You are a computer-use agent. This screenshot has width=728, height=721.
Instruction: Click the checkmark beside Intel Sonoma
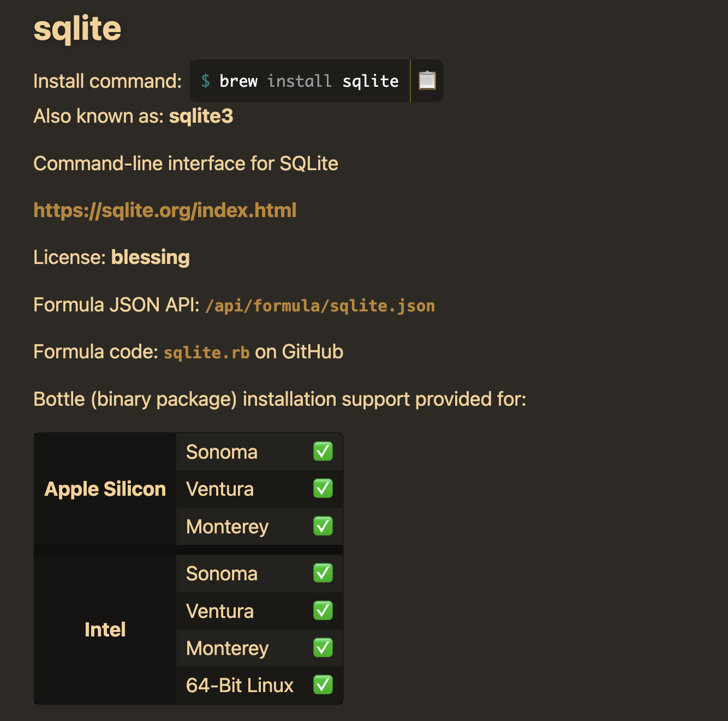tap(323, 573)
